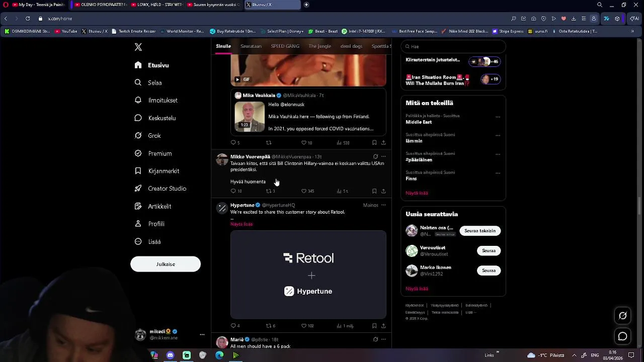This screenshot has height=362, width=644.
Task: Click the X logo in sidebar
Action: (x=138, y=47)
